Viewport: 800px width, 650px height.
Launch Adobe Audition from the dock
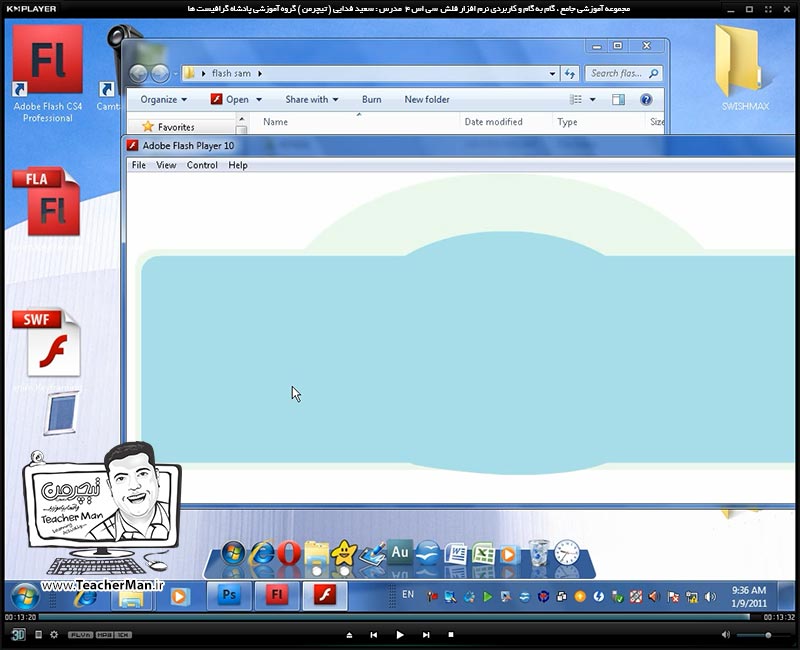click(400, 553)
